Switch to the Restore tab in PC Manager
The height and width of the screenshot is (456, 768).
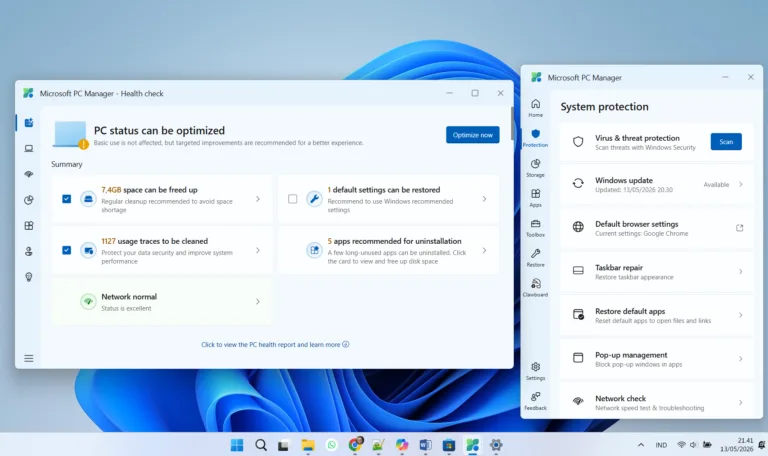click(535, 258)
